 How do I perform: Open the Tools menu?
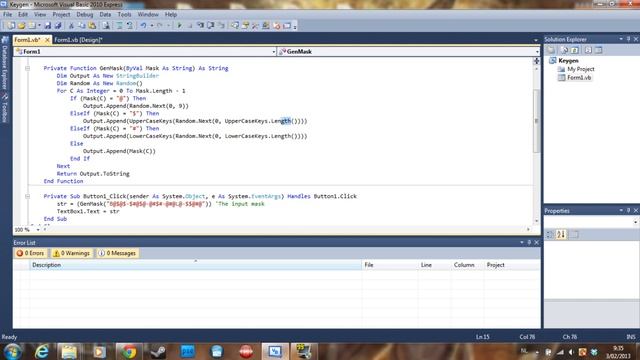click(124, 14)
